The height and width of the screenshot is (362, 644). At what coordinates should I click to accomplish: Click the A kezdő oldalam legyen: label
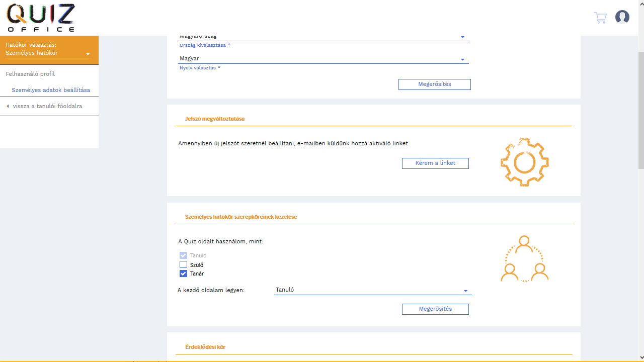(211, 290)
